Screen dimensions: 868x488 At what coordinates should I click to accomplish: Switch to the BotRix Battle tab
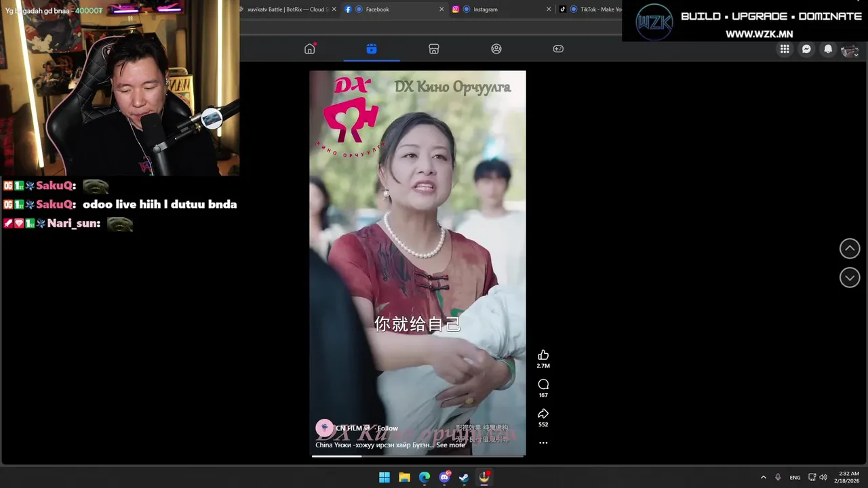point(288,9)
